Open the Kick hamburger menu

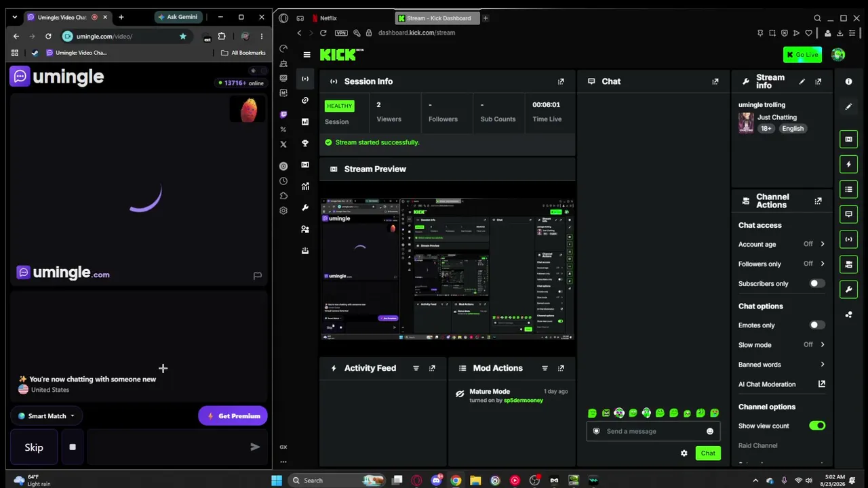(307, 55)
